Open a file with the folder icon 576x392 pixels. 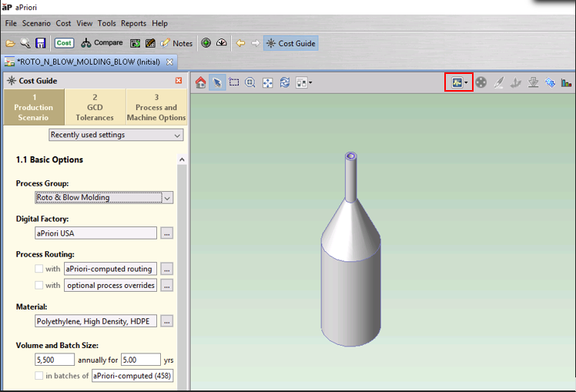(10, 43)
